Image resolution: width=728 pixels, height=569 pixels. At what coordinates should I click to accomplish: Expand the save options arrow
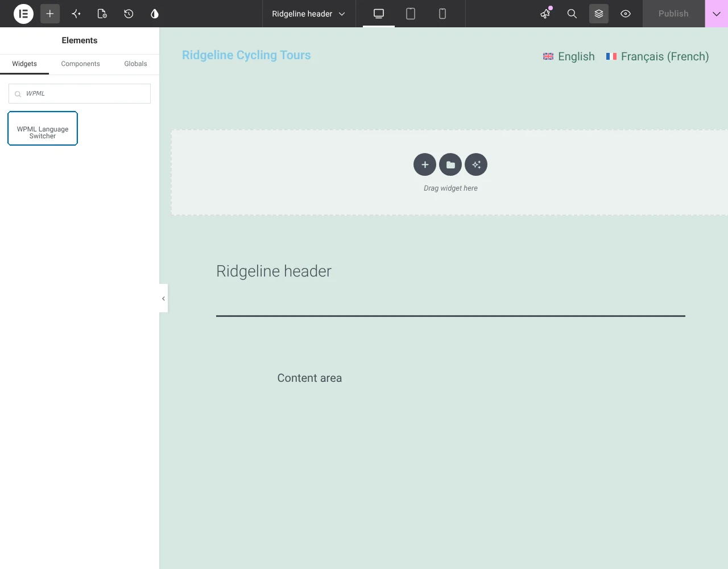[717, 14]
